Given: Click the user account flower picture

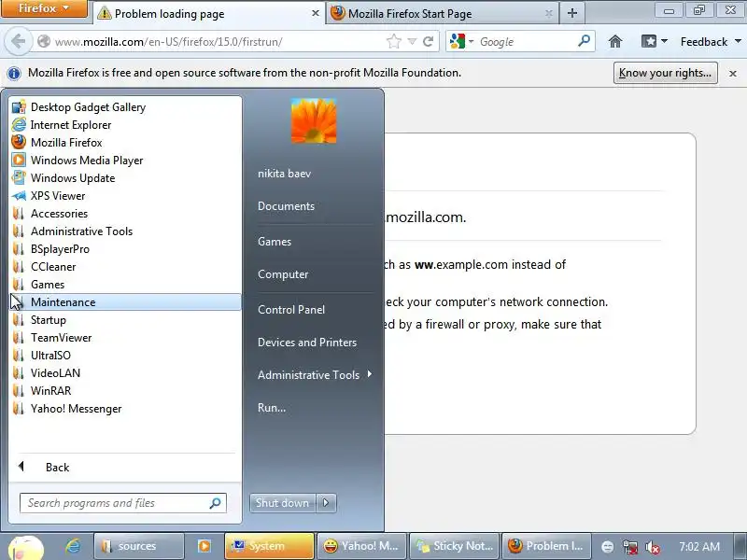Looking at the screenshot, I should tap(314, 120).
